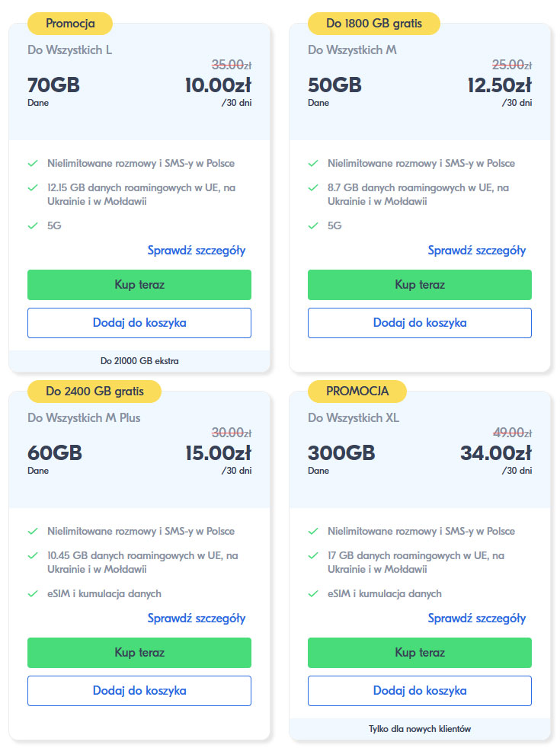This screenshot has width=560, height=748.
Task: Show details of the XL plan
Action: point(476,619)
